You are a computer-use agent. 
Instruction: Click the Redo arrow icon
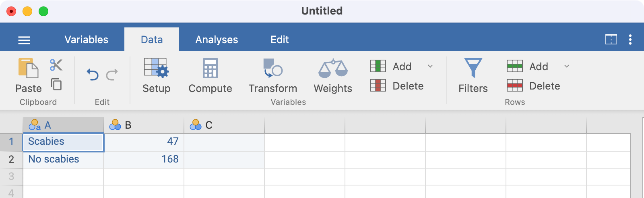click(112, 75)
